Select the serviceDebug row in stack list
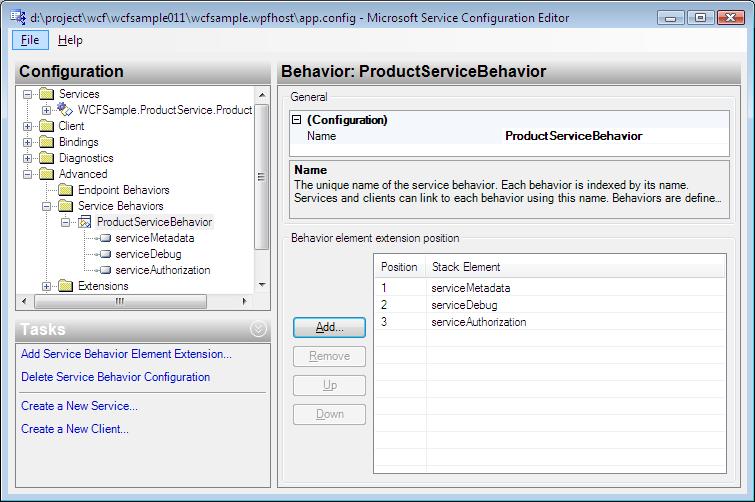 [x=464, y=305]
